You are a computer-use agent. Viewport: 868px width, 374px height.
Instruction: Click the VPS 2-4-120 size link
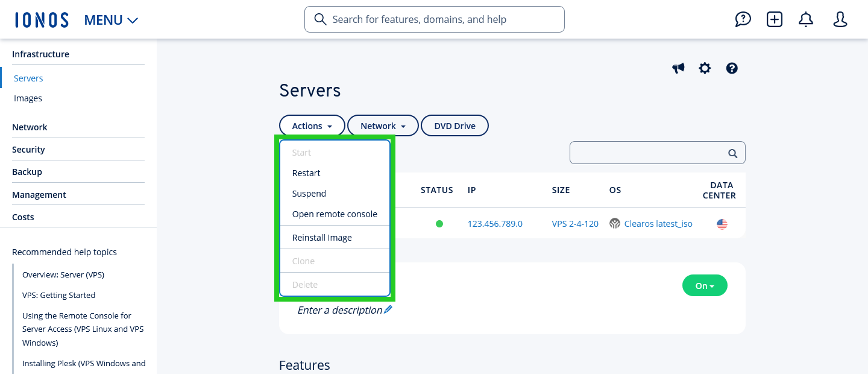575,224
